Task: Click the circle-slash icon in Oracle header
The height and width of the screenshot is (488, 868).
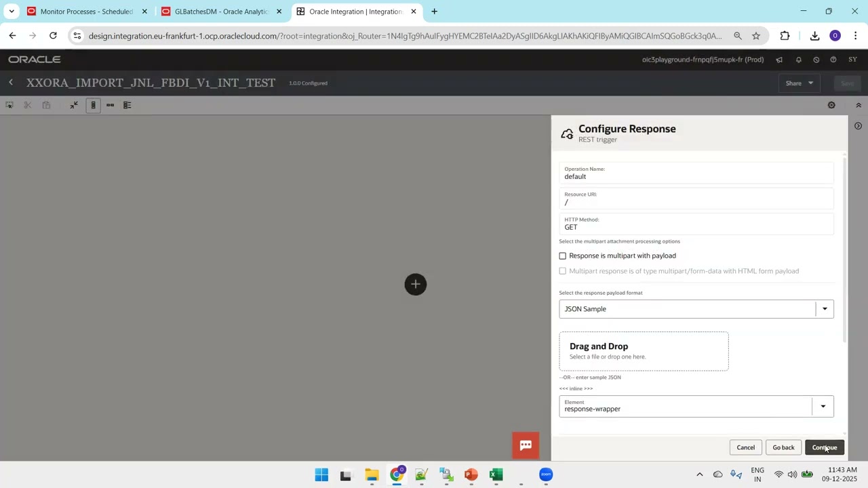Action: [816, 60]
